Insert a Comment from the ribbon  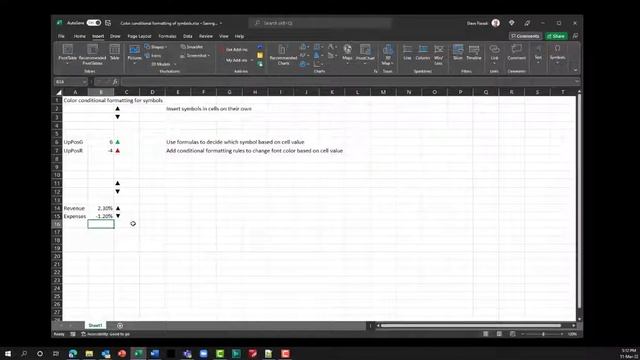(x=516, y=52)
